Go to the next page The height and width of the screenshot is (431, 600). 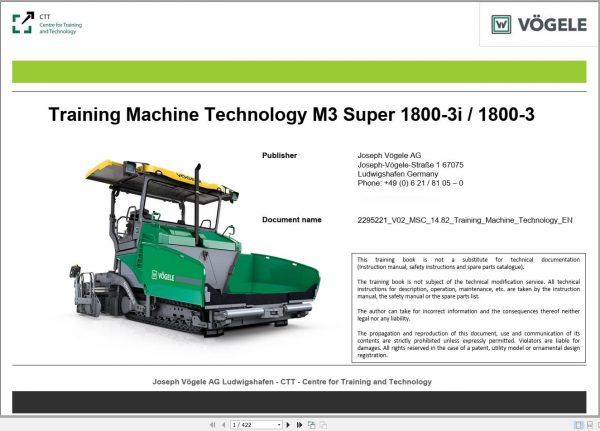pyautogui.click(x=288, y=424)
